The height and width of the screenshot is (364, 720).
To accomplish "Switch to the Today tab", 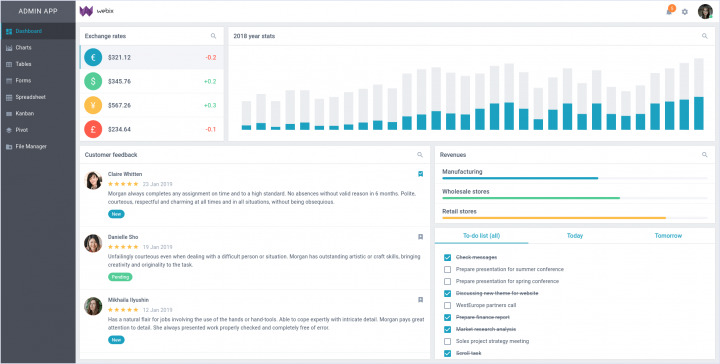I will click(574, 235).
